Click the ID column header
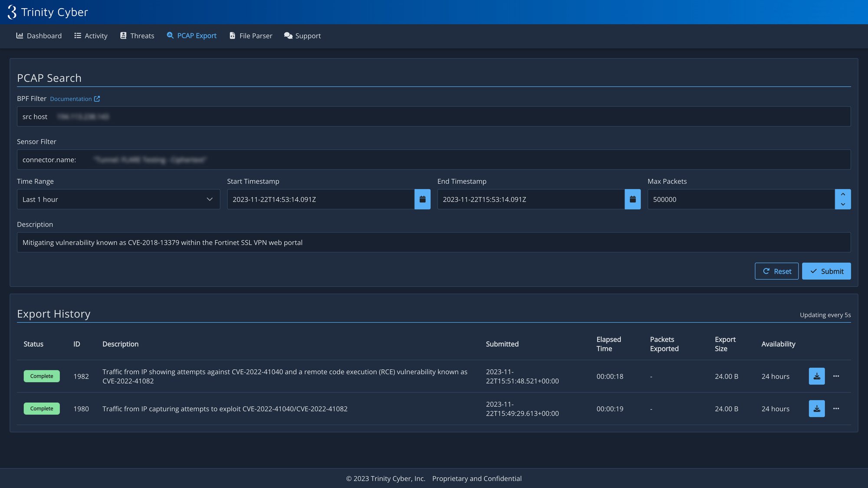The width and height of the screenshot is (868, 488). click(x=77, y=344)
